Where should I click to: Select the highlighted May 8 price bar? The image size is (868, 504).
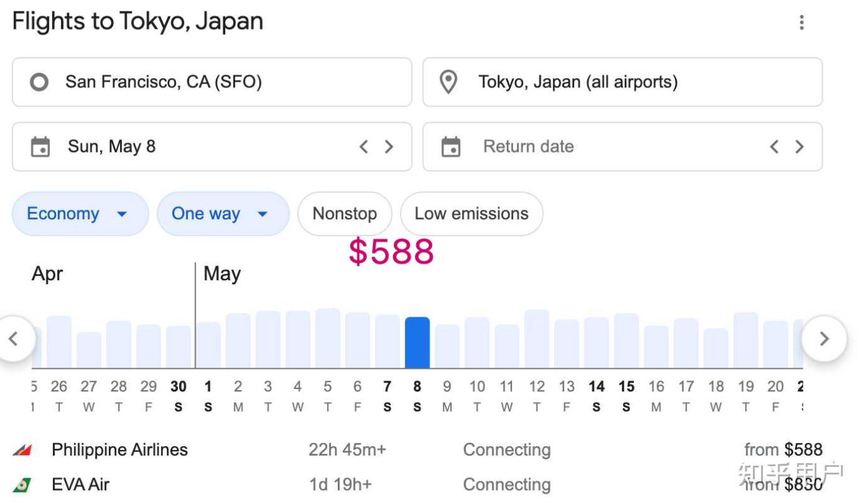point(417,342)
